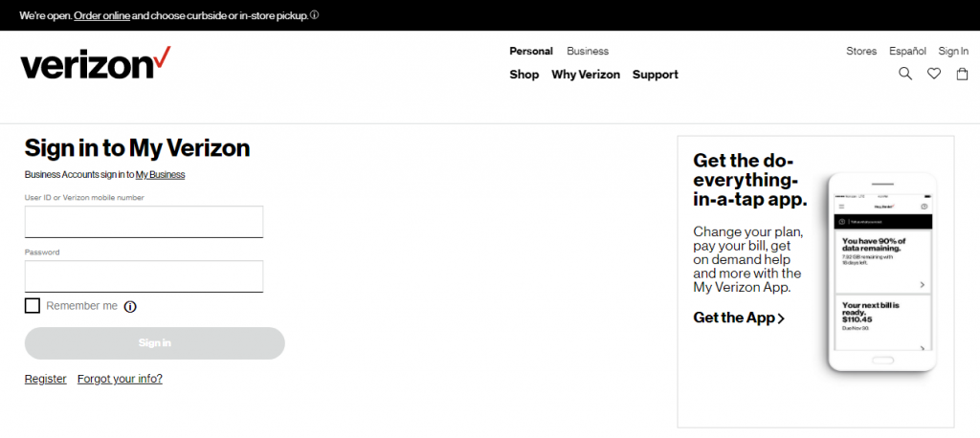980x438 pixels.
Task: Click the Sign in to My Verizon heading
Action: (137, 148)
